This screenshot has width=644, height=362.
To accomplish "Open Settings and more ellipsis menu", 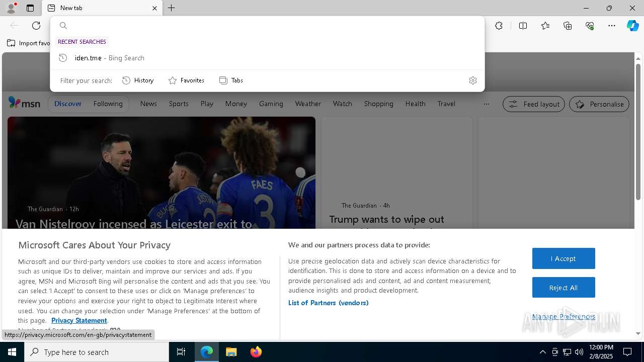I will [612, 26].
